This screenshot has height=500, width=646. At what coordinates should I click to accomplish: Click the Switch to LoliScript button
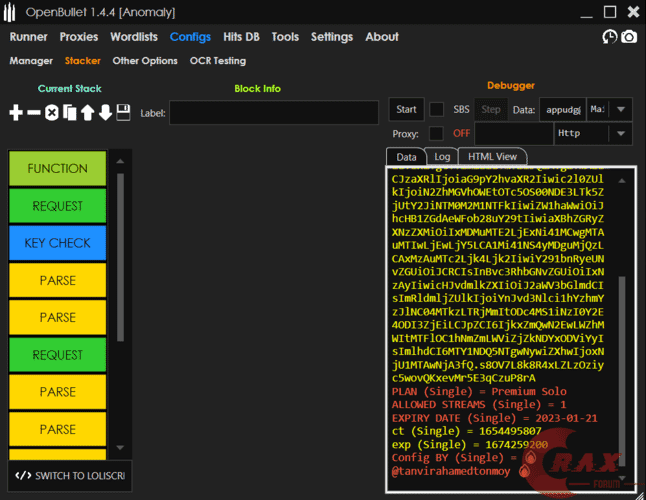coord(69,475)
